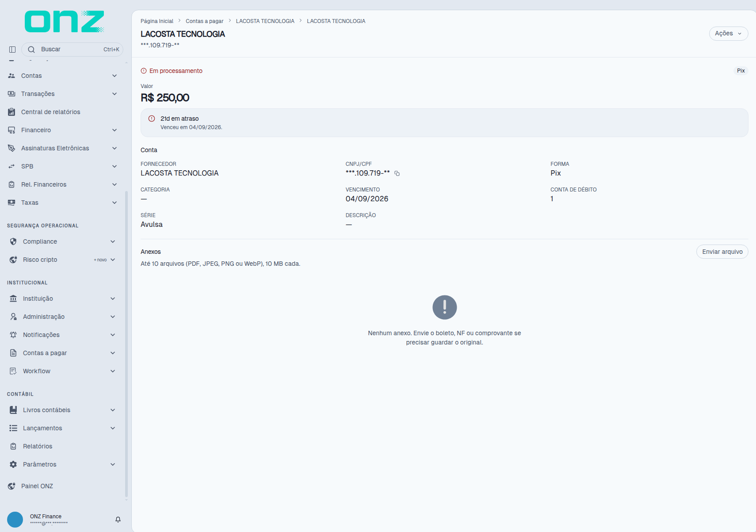This screenshot has width=756, height=532.
Task: Expand the Taxas chevron
Action: [115, 203]
